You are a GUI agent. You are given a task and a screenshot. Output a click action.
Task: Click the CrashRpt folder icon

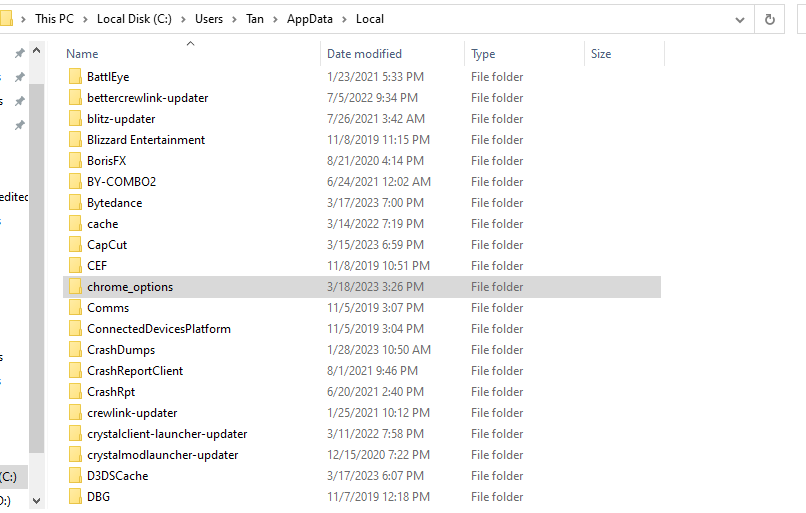(75, 392)
